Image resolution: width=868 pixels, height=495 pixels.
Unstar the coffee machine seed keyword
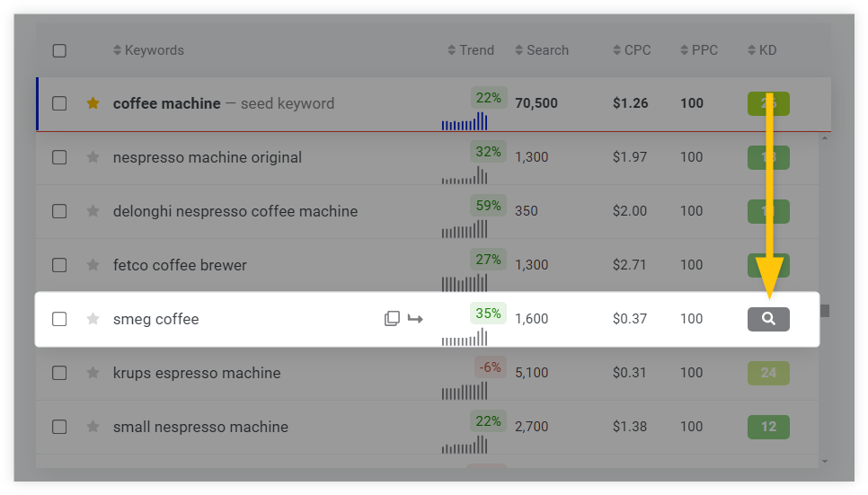click(93, 103)
